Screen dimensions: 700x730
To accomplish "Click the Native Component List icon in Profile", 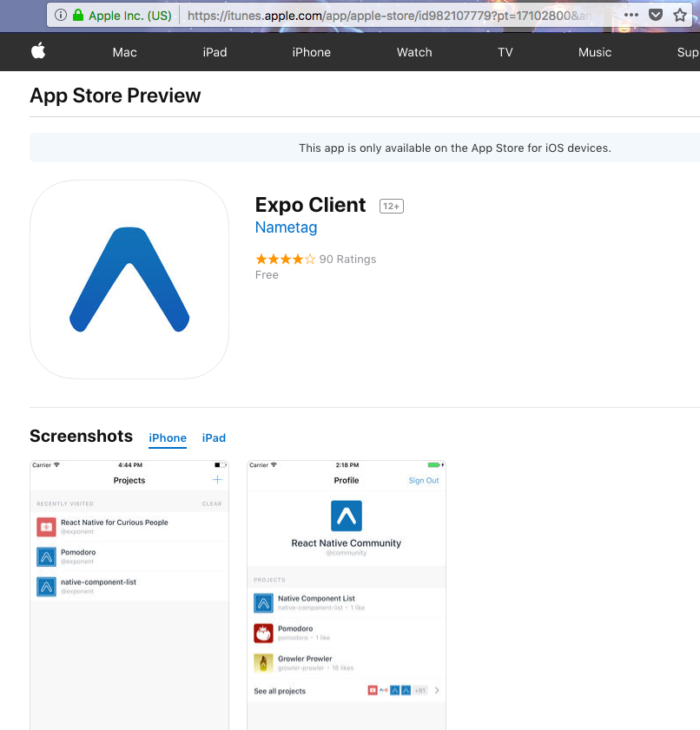I will (x=263, y=603).
